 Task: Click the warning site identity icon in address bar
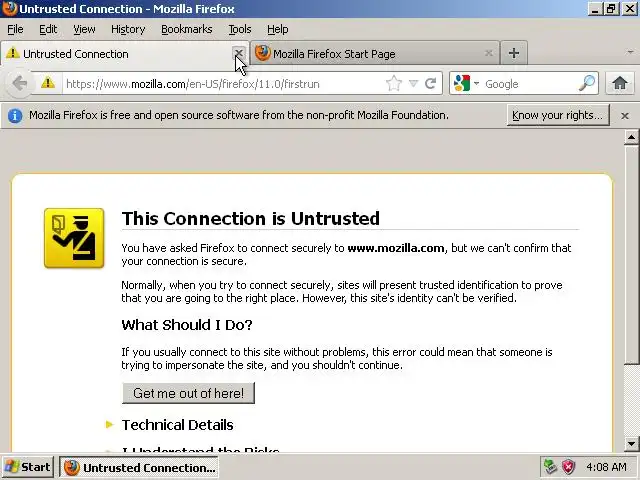[48, 83]
